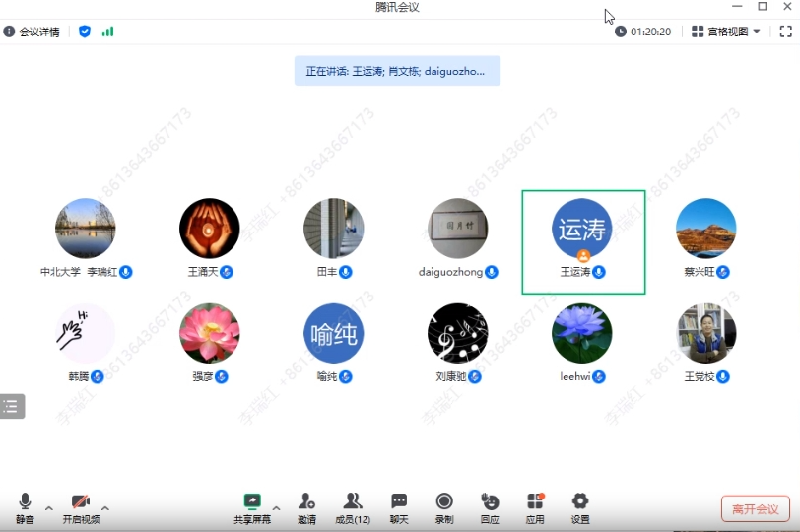Viewport: 800px width, 532px height.
Task: Expand video options arrow beside 开启视频
Action: pyautogui.click(x=105, y=508)
